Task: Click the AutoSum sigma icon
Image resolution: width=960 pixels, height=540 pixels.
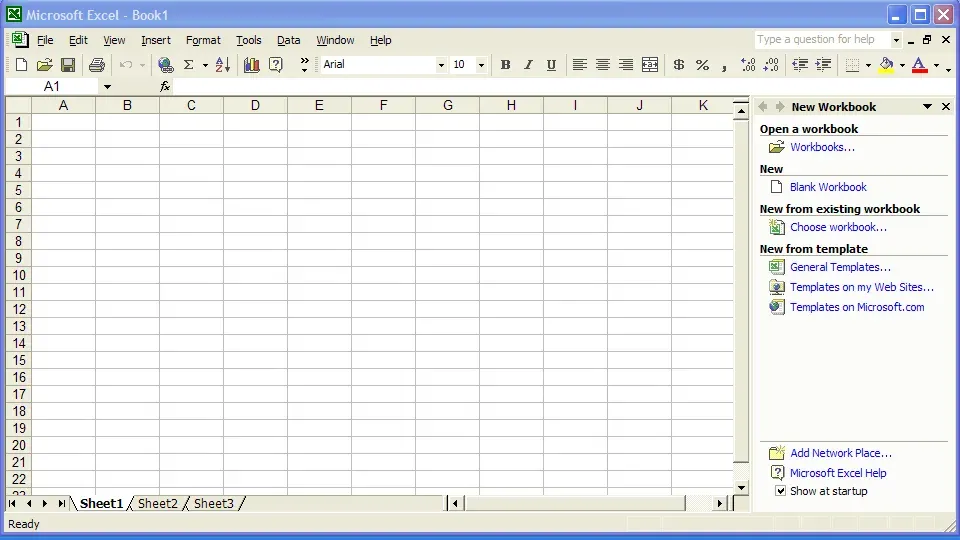Action: point(189,65)
